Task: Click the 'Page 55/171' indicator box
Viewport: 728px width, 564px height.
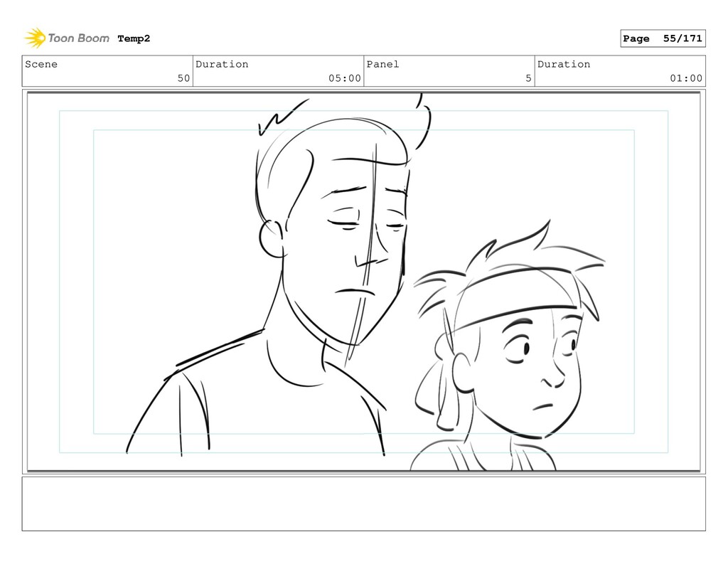Action: pos(663,38)
